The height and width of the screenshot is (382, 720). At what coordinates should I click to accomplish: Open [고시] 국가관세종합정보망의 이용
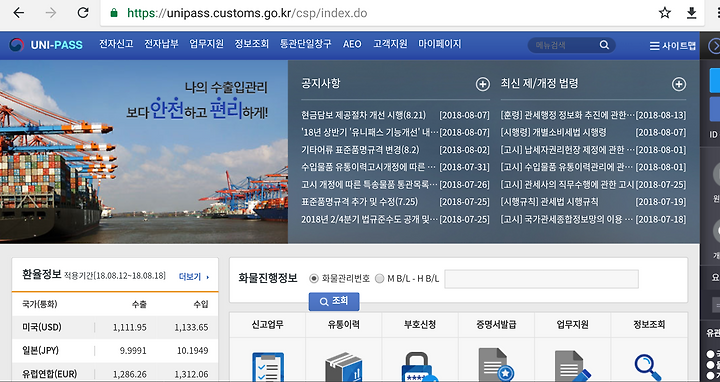pos(568,219)
